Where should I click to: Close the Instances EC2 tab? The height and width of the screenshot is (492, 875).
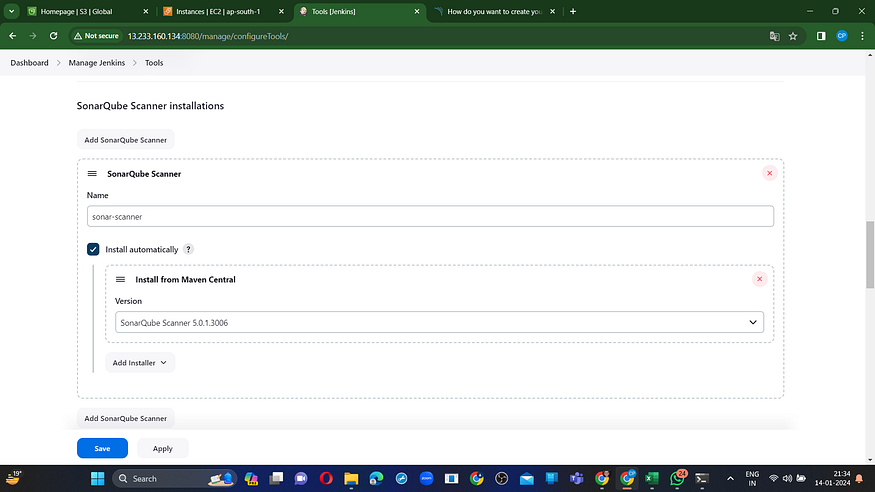coord(281,11)
